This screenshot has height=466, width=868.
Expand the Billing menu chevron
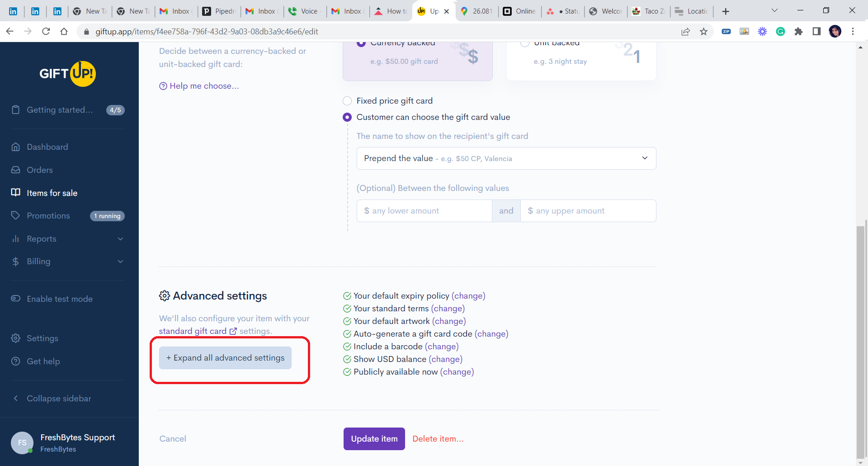pos(120,262)
